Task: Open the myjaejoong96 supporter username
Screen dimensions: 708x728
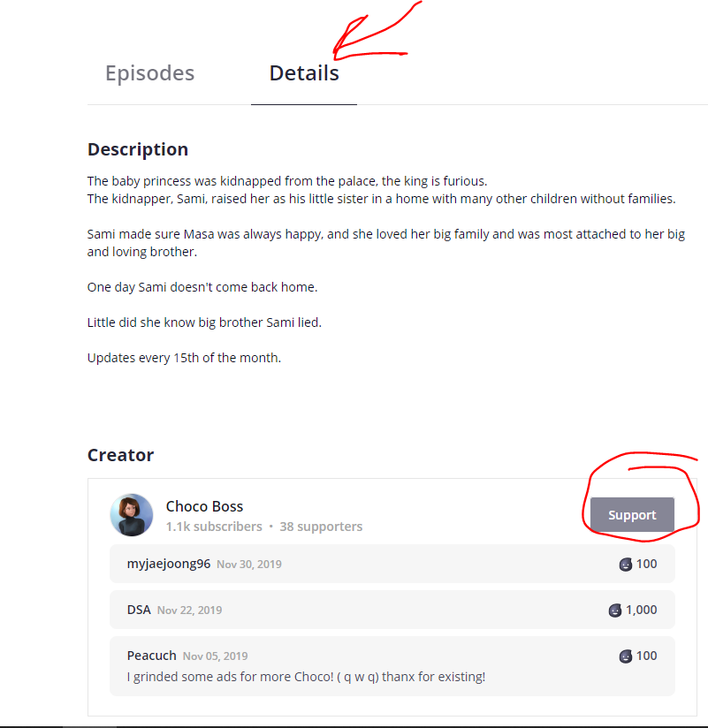Action: (x=168, y=564)
